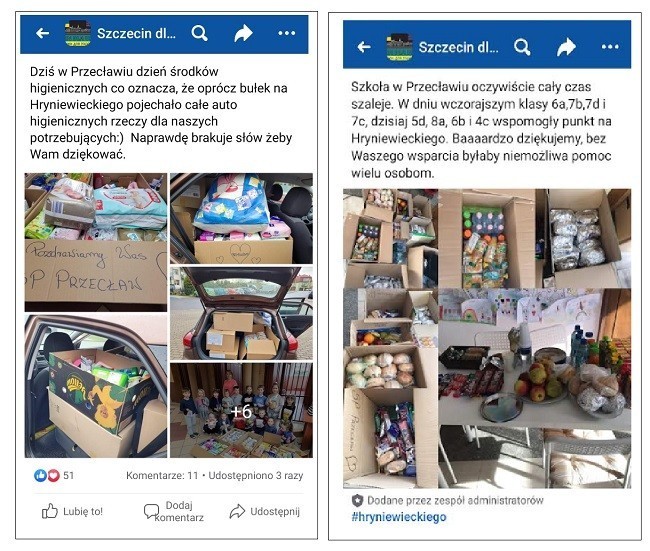Tap the back arrow in the left post header
Viewport: 650px width, 551px height.
tap(43, 33)
